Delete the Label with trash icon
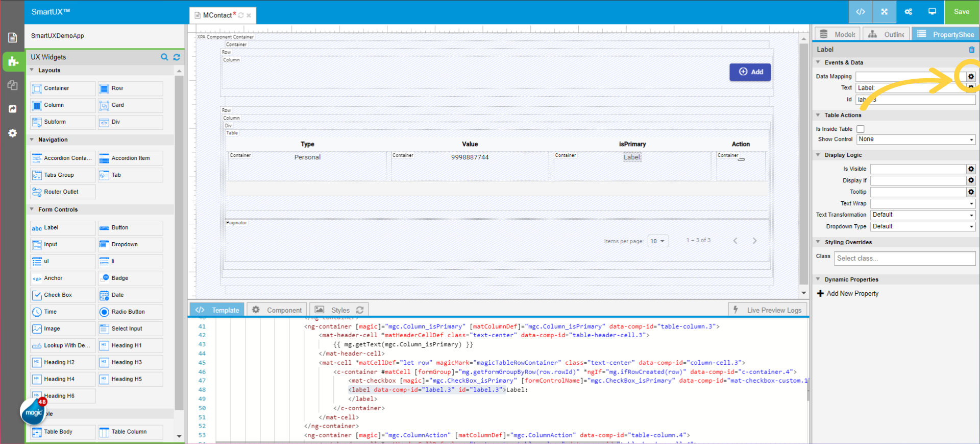Image resolution: width=980 pixels, height=444 pixels. point(971,50)
